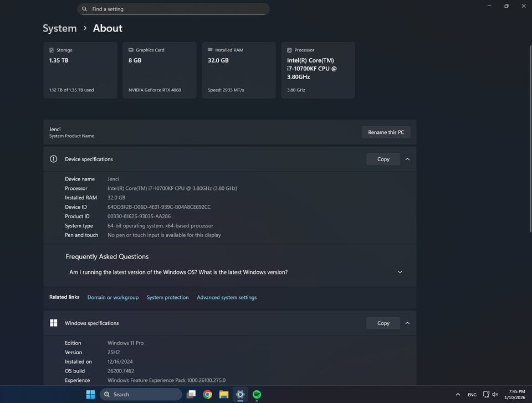532x403 pixels.
Task: Collapse the Windows specifications section
Action: pyautogui.click(x=407, y=323)
